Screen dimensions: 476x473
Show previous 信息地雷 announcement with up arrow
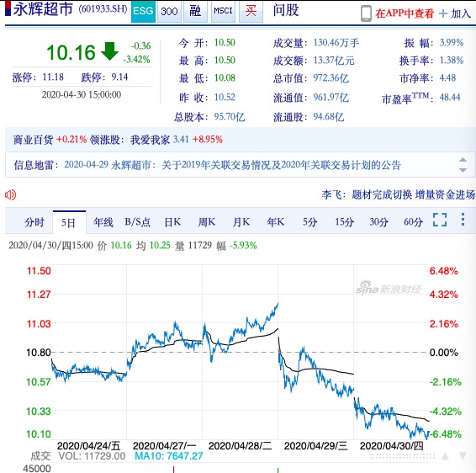tap(463, 160)
